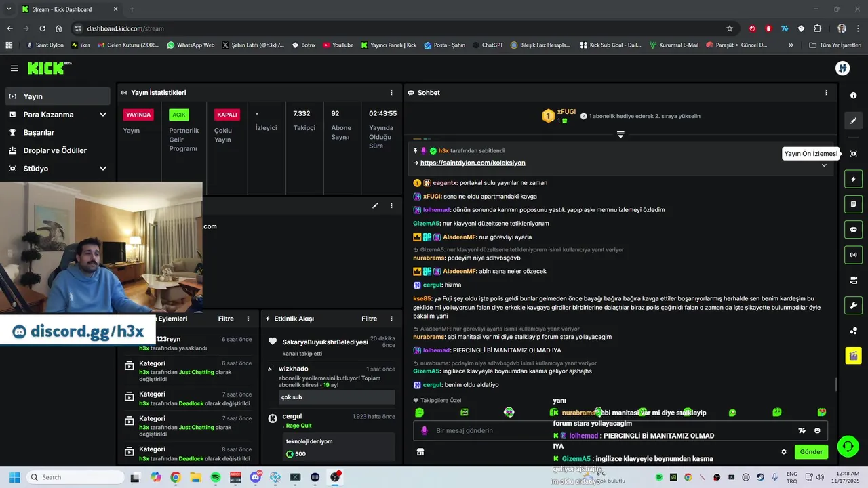Click the Windows Start button
This screenshot has width=868, height=488.
14,477
